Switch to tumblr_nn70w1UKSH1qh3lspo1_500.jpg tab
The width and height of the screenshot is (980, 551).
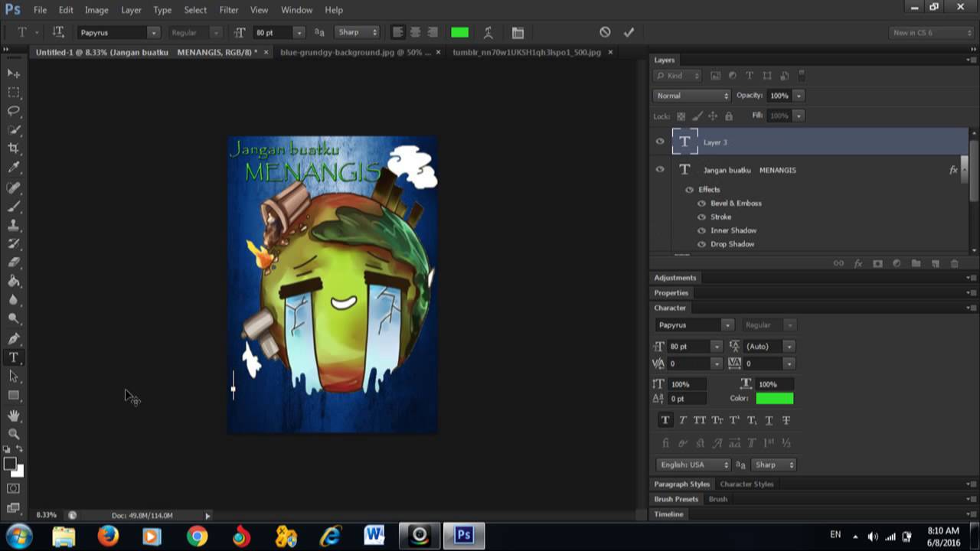pyautogui.click(x=527, y=52)
